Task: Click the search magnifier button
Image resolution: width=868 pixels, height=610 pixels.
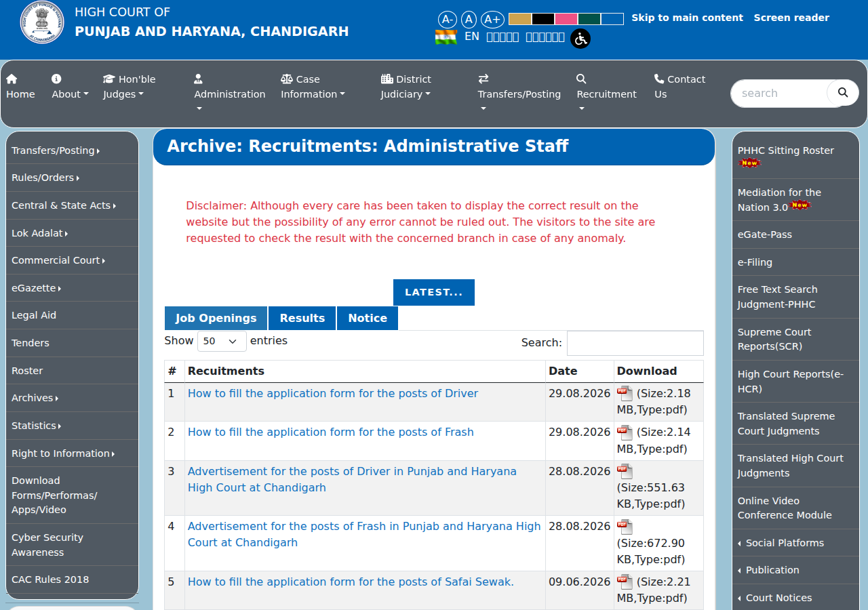Action: pos(843,93)
